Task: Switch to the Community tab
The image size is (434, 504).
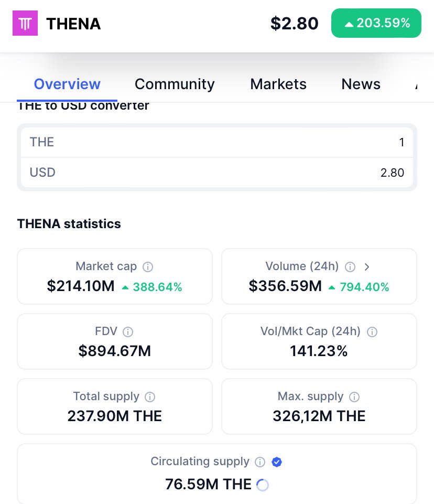Action: tap(175, 84)
